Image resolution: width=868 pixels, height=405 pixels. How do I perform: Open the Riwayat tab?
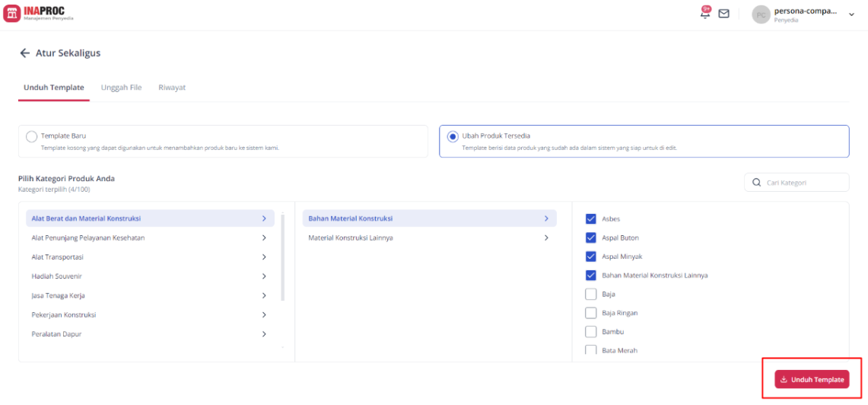(172, 88)
